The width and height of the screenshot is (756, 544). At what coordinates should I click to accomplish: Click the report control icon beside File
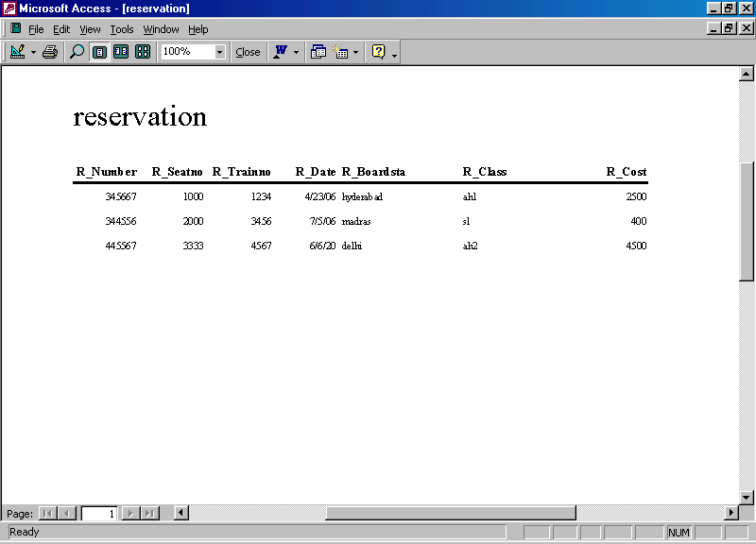pos(15,28)
